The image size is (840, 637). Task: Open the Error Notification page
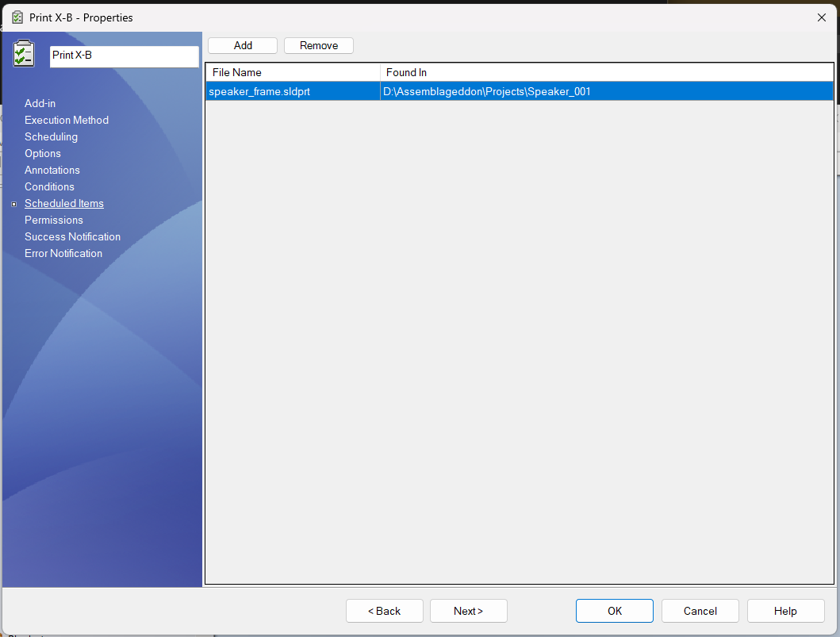[63, 253]
